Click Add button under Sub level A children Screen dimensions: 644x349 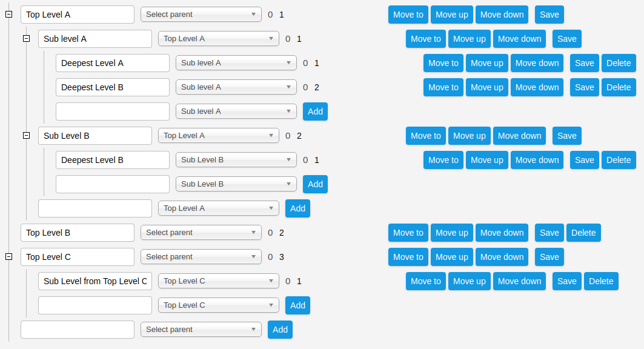point(315,111)
